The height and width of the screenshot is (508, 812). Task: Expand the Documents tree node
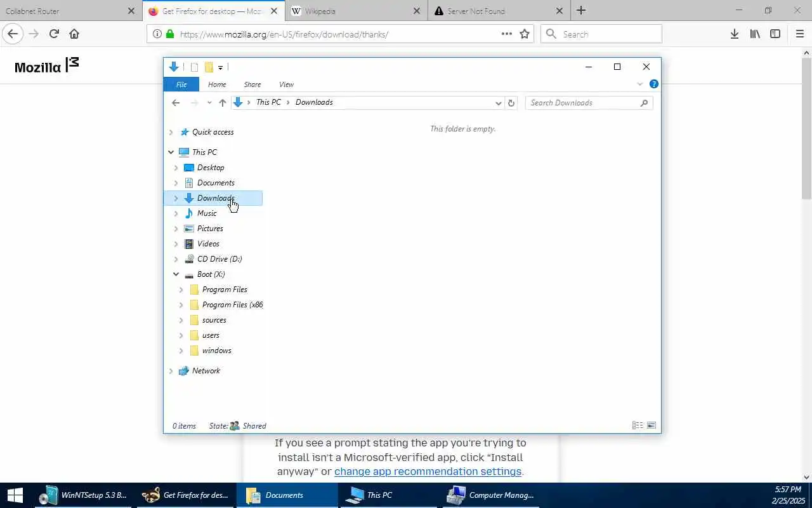point(176,183)
